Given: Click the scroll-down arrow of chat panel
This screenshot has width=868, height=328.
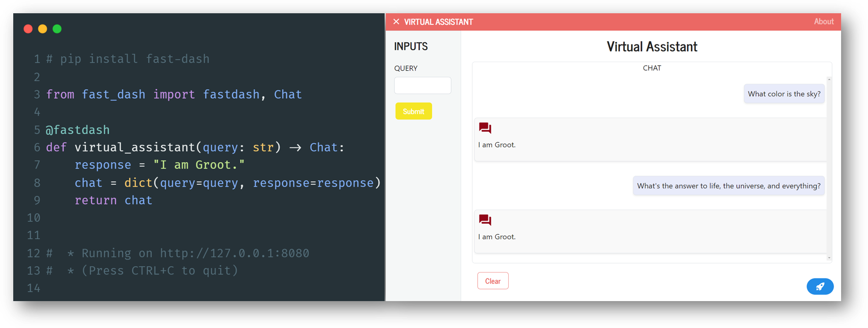Looking at the screenshot, I should click(829, 258).
